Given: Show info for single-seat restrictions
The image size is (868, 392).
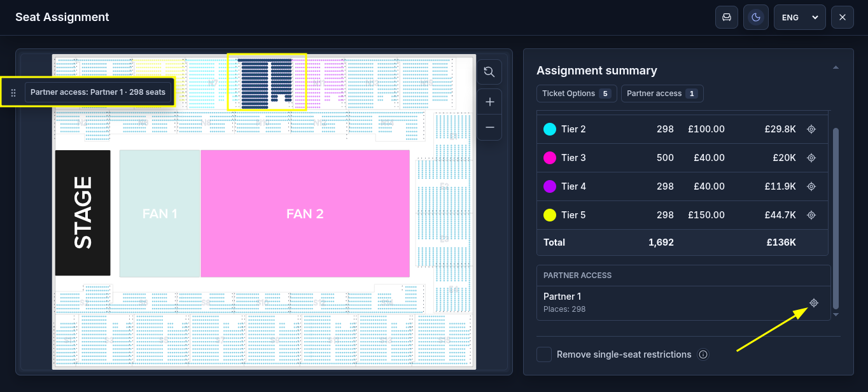Looking at the screenshot, I should coord(703,354).
